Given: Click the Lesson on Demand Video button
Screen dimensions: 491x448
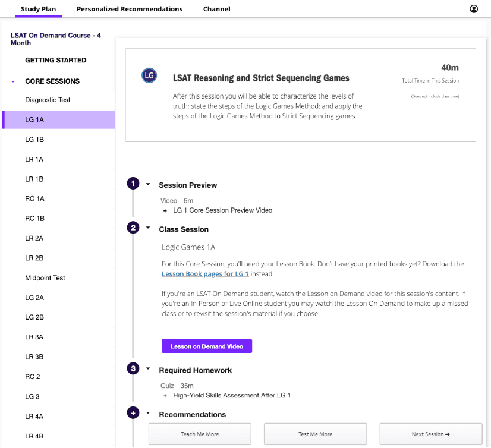Looking at the screenshot, I should [206, 346].
